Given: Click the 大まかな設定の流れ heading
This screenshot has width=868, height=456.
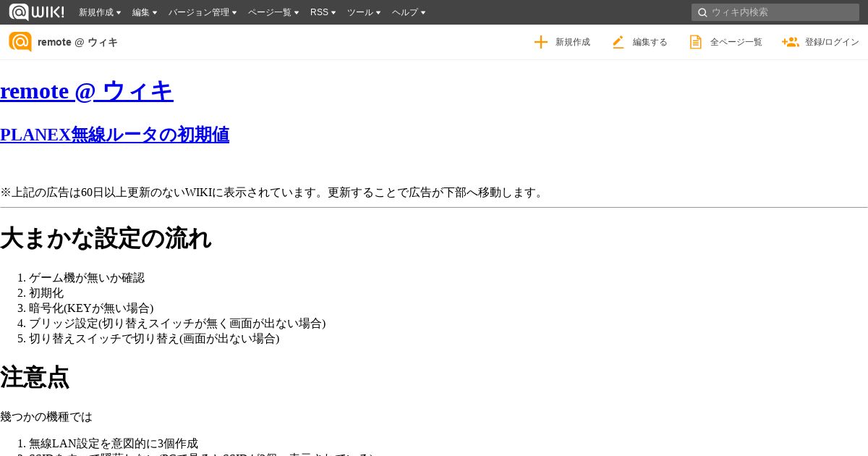Looking at the screenshot, I should [106, 238].
